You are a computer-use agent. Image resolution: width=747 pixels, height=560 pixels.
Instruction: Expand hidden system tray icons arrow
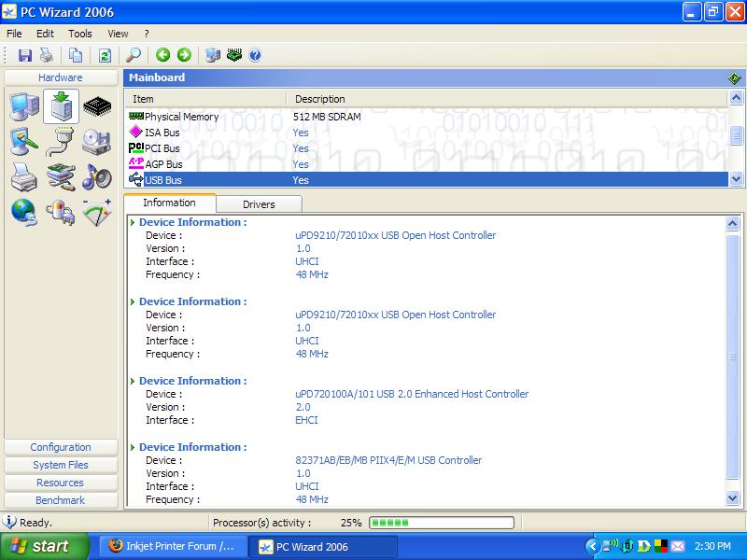[x=593, y=546]
